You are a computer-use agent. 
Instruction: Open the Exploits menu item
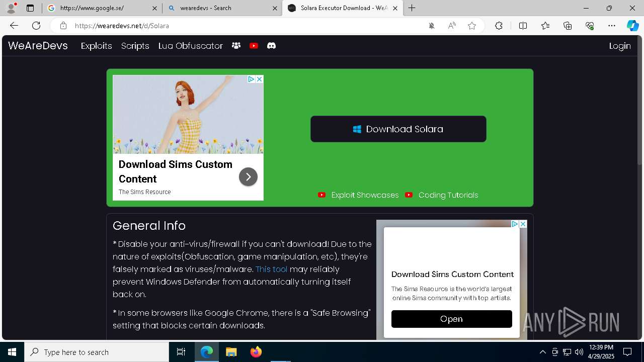[96, 46]
